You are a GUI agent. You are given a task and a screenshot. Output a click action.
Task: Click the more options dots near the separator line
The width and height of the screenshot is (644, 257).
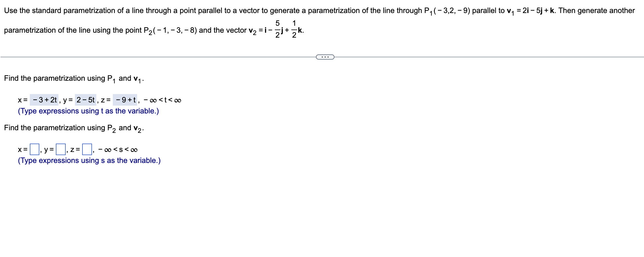tap(325, 57)
